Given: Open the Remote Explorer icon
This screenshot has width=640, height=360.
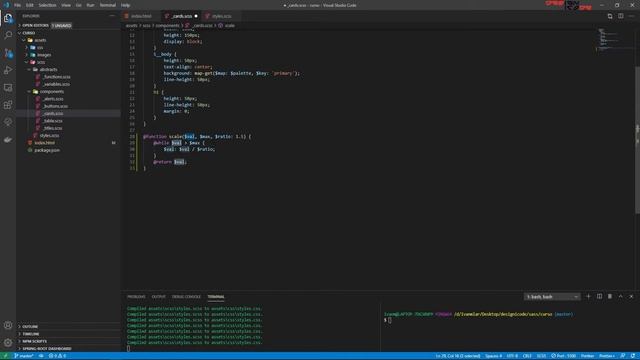Looking at the screenshot, I should click(x=8, y=87).
